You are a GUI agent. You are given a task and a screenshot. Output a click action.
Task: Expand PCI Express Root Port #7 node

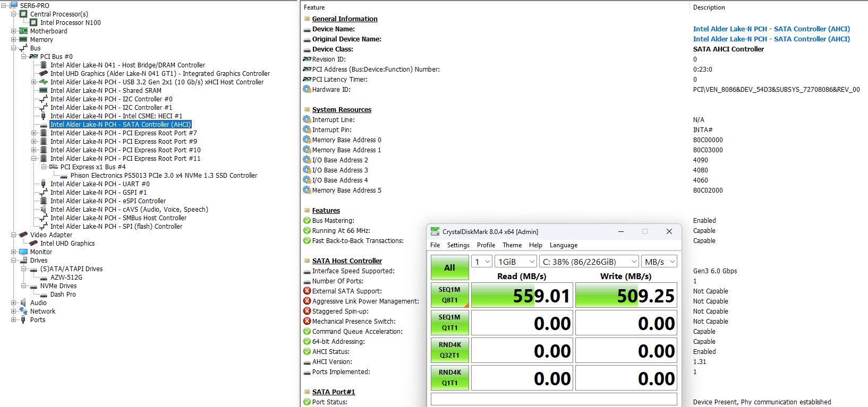tap(34, 133)
